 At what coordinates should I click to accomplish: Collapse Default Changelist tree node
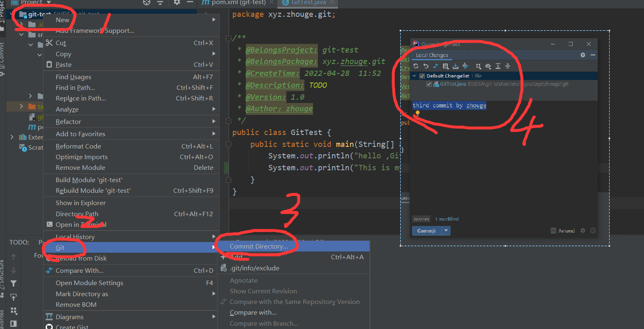[x=415, y=76]
